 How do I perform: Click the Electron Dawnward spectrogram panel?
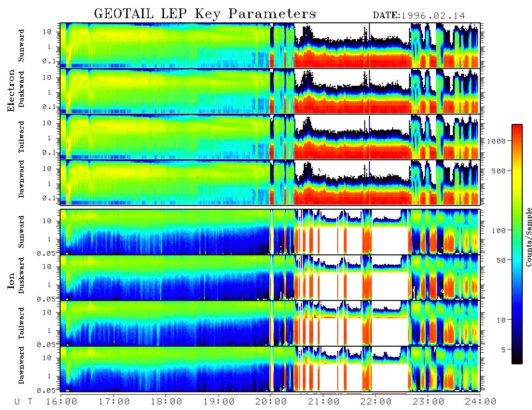click(x=270, y=182)
